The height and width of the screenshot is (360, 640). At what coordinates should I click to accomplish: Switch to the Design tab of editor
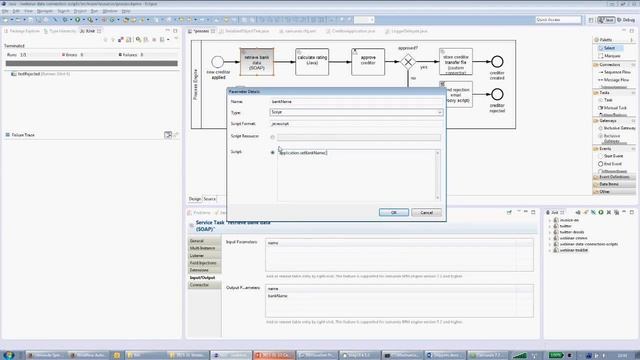point(195,199)
